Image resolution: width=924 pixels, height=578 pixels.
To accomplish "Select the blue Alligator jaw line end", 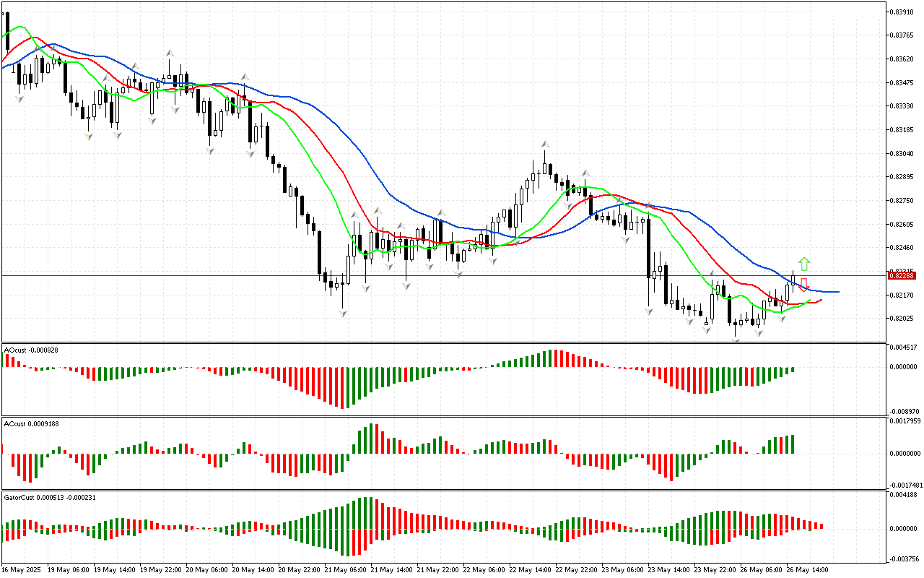I will click(837, 292).
